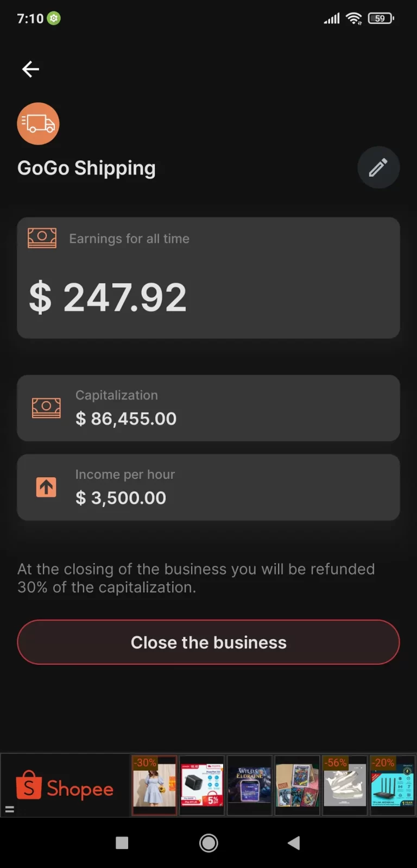Screen dimensions: 417x868
Task: Tap the $ 247.92 earnings amount
Action: point(108,297)
